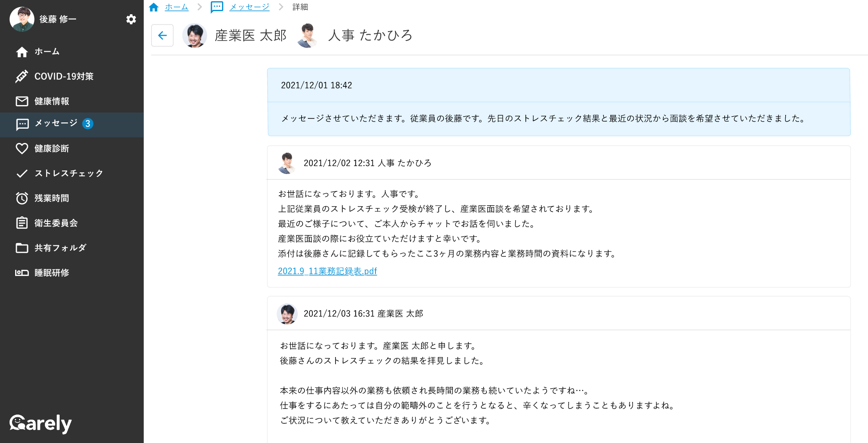
Task: Open ホーム breadcrumb link
Action: [177, 7]
